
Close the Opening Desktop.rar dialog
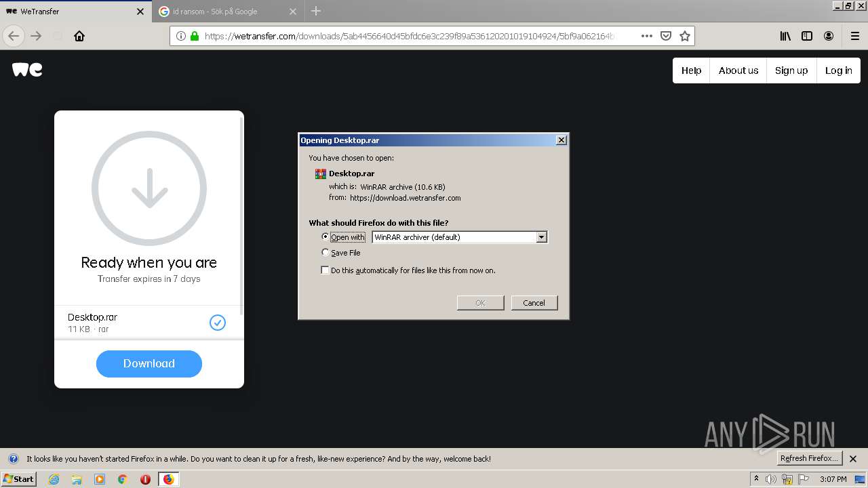point(561,140)
